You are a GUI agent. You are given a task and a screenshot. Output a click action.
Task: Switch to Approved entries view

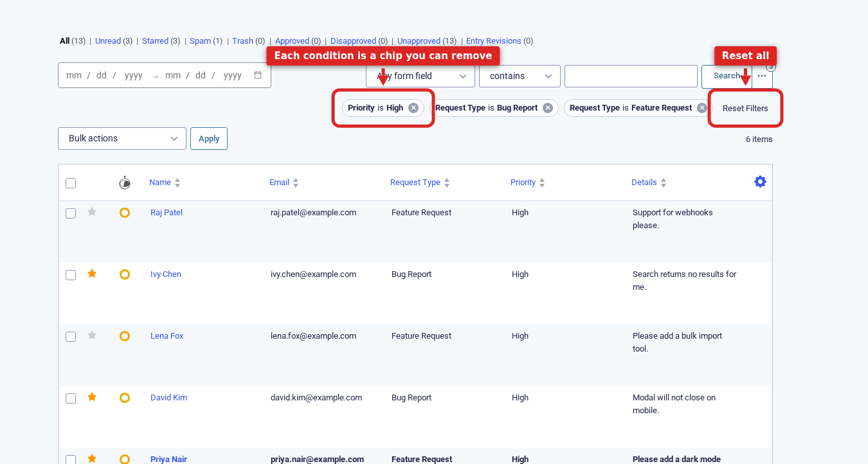click(293, 40)
